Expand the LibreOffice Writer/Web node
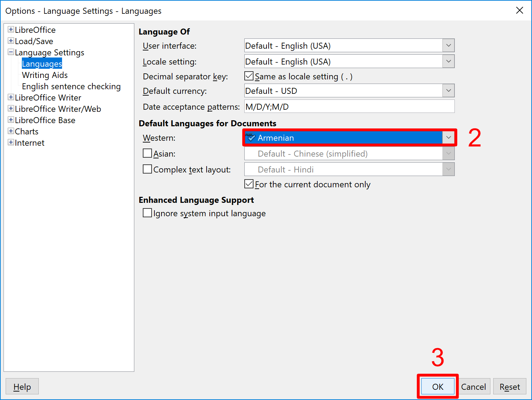This screenshot has height=400, width=532. (11, 109)
